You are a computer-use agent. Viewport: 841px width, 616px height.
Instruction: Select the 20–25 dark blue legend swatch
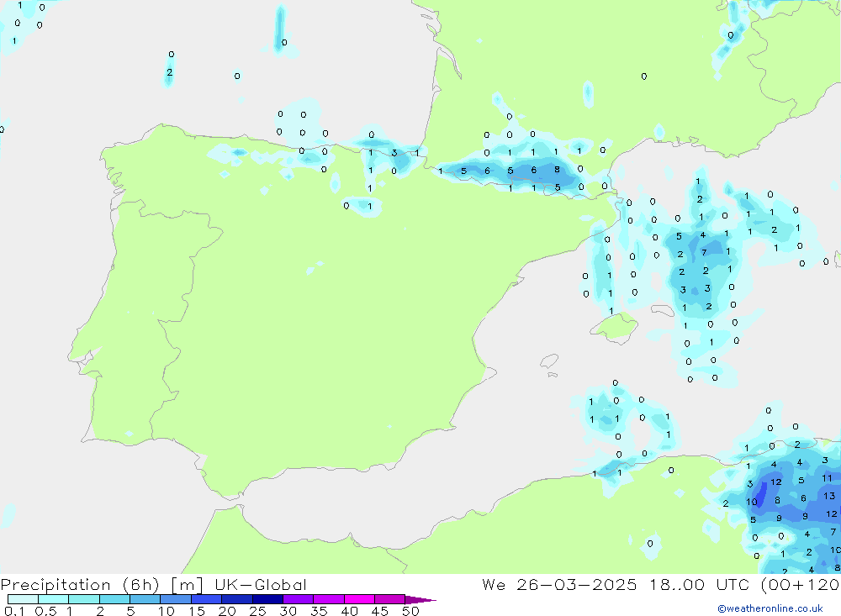236,599
